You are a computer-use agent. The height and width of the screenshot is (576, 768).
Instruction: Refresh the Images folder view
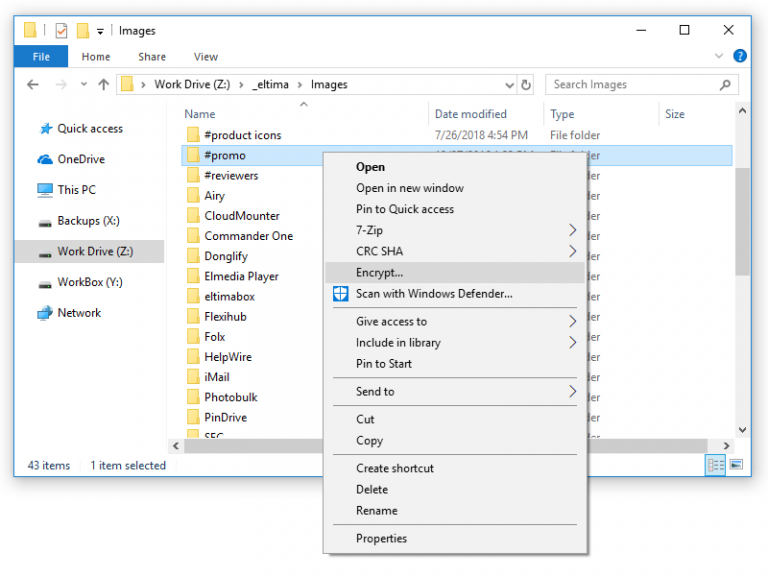click(526, 85)
